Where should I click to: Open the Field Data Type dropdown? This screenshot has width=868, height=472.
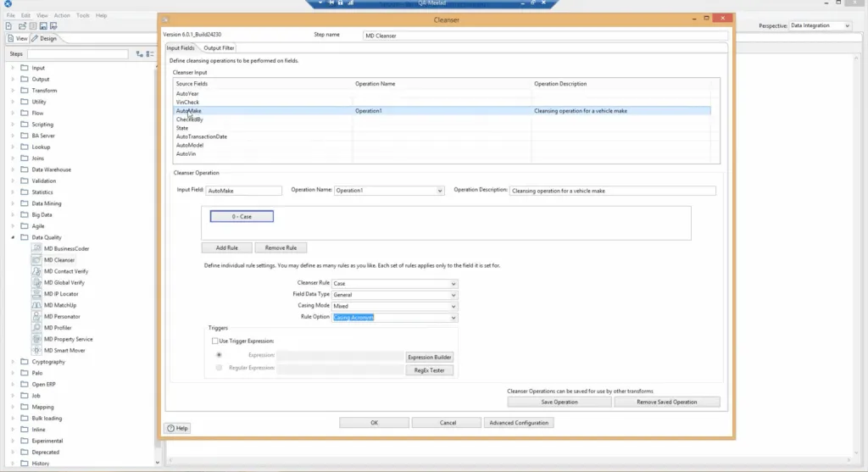coord(453,295)
